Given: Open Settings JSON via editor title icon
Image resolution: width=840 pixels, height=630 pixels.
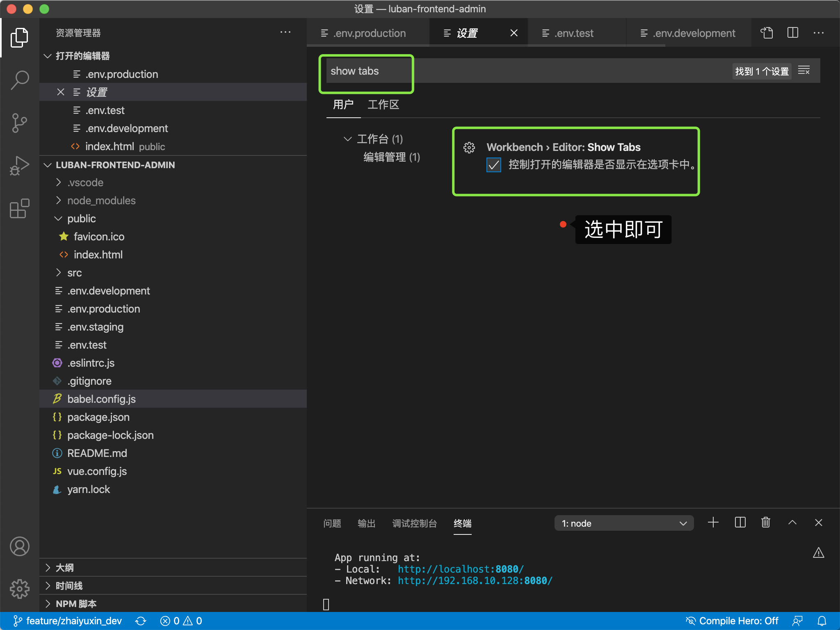Looking at the screenshot, I should tap(767, 33).
